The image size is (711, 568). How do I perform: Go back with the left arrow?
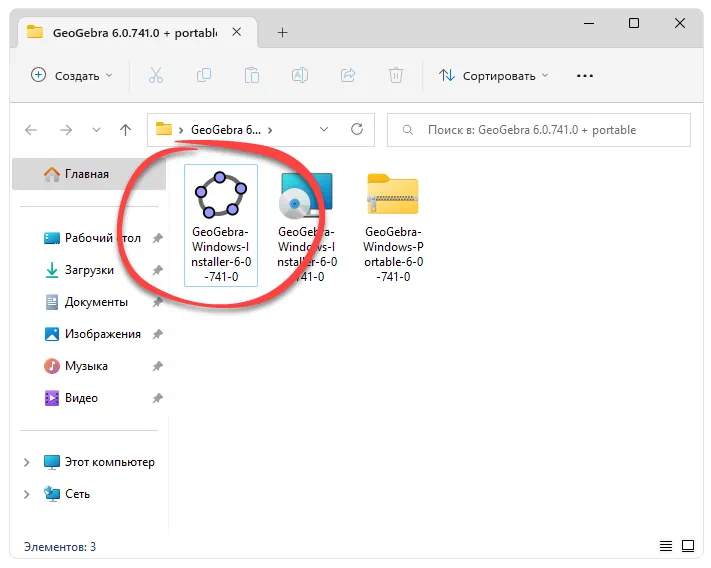pyautogui.click(x=31, y=130)
